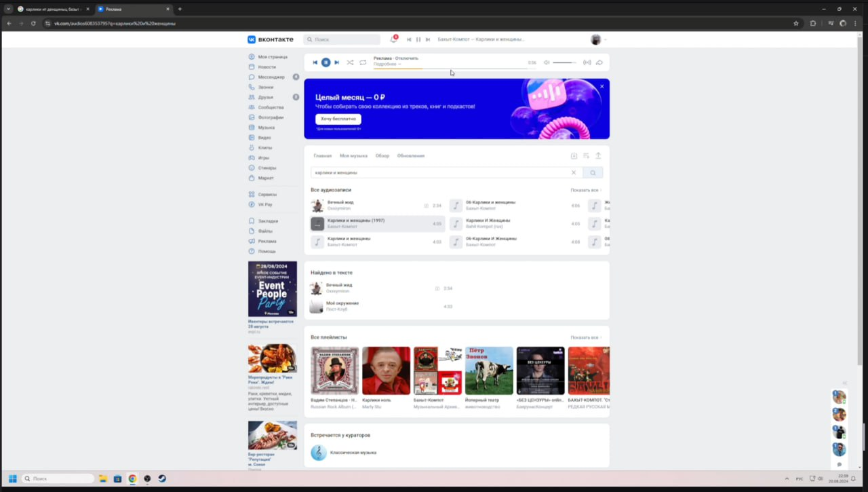Pause using the blue round button
This screenshot has height=492, width=868.
coord(325,62)
